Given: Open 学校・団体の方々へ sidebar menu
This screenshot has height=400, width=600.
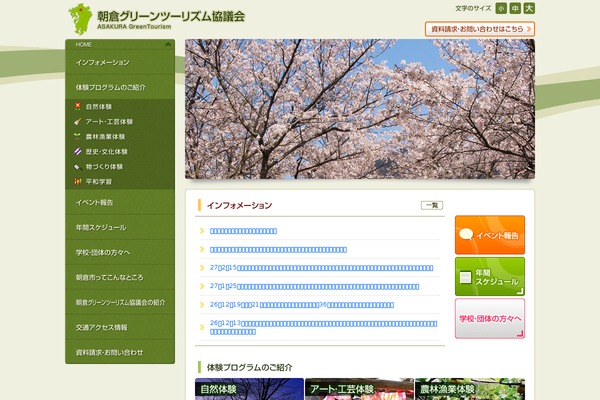Looking at the screenshot, I should (120, 252).
